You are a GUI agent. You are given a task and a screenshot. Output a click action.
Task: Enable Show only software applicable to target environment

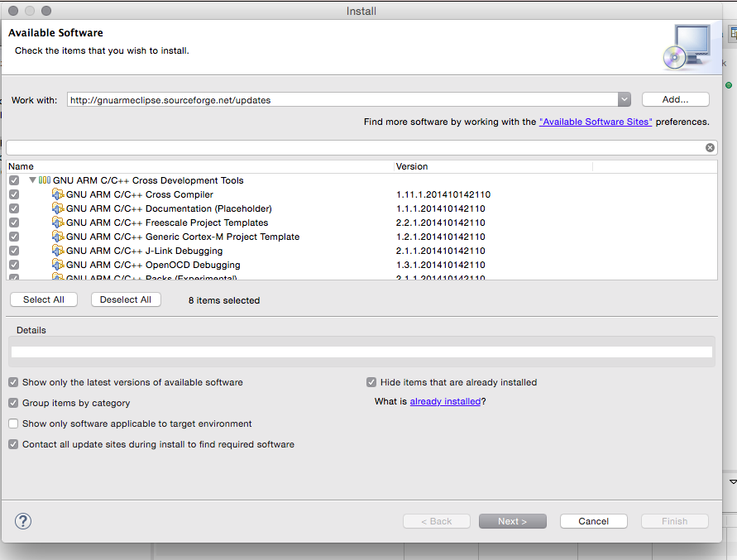pos(13,424)
